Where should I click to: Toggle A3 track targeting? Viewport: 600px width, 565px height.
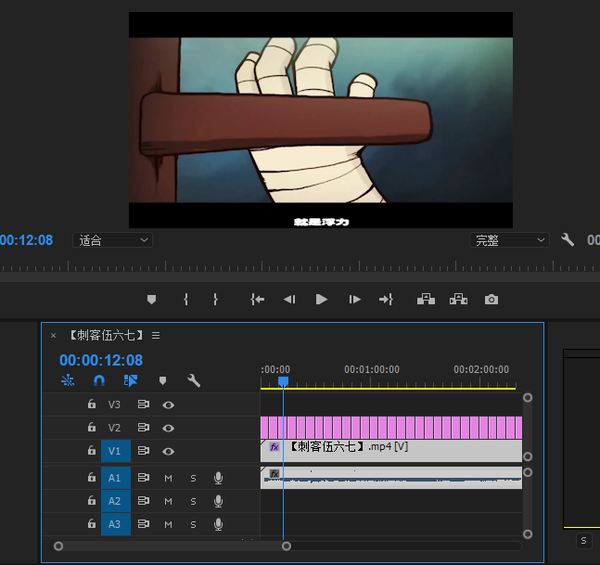(x=116, y=524)
